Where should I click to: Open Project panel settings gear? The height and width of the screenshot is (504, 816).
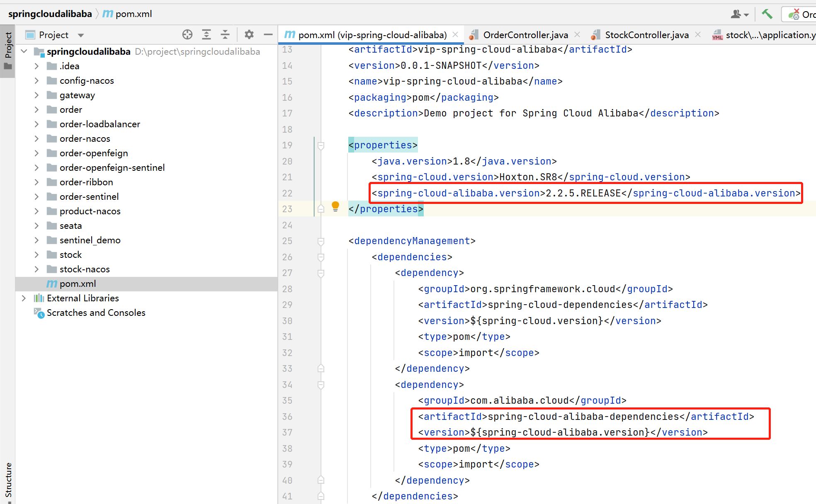click(x=249, y=34)
